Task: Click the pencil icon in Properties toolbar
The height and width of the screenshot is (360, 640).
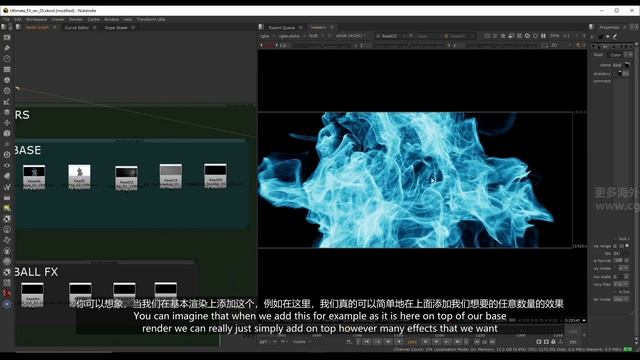Action: [615, 36]
